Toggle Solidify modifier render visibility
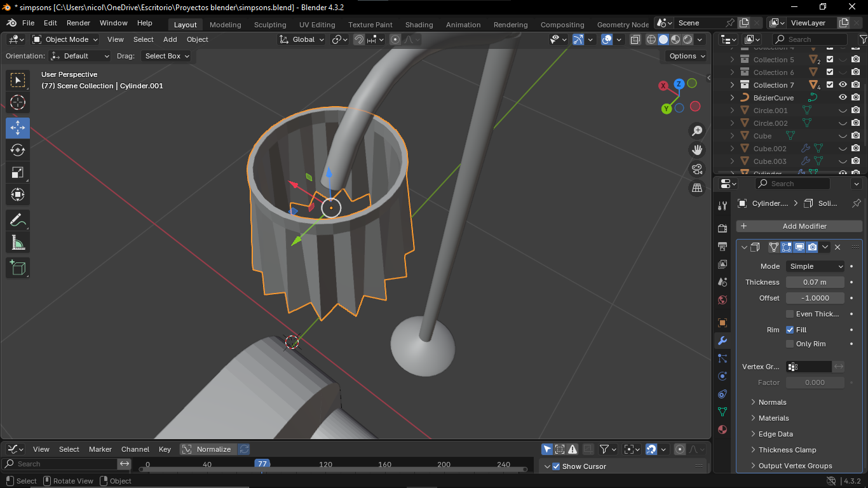 point(812,247)
